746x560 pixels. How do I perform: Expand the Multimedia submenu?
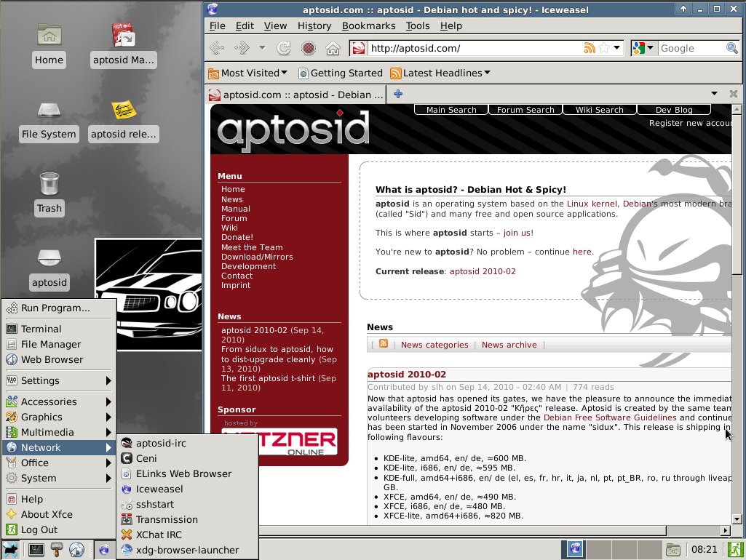pyautogui.click(x=59, y=432)
